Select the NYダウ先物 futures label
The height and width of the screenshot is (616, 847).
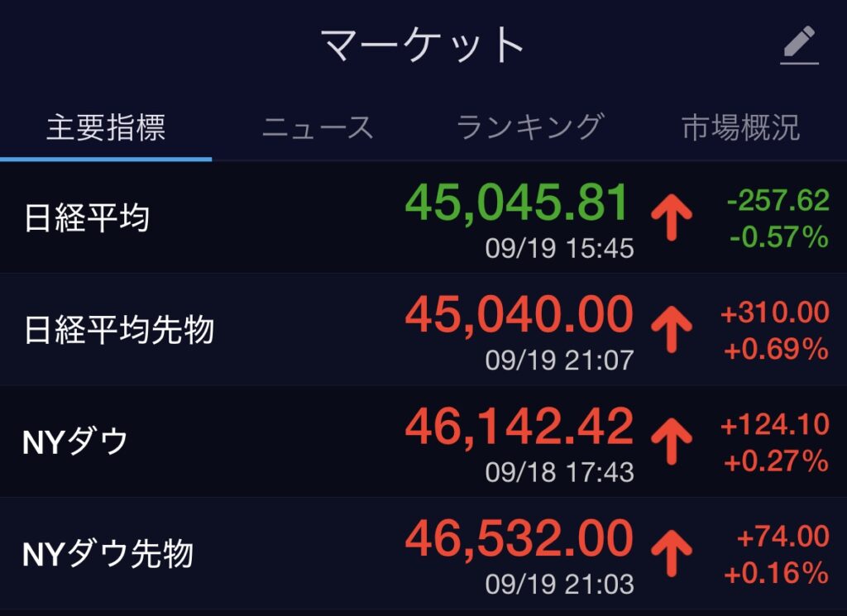(108, 554)
